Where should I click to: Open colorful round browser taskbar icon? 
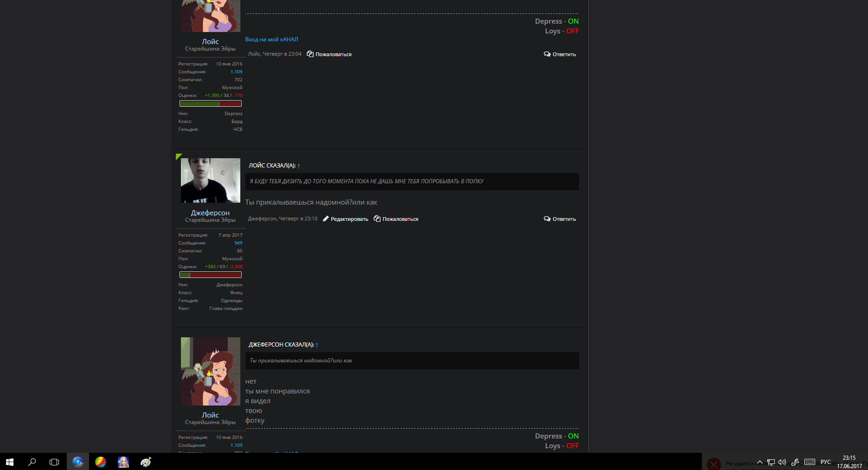(x=100, y=462)
